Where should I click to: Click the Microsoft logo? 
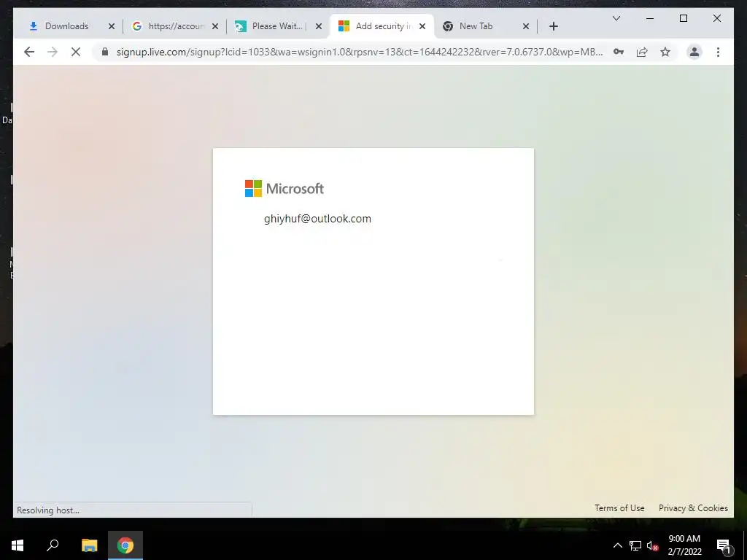[285, 189]
